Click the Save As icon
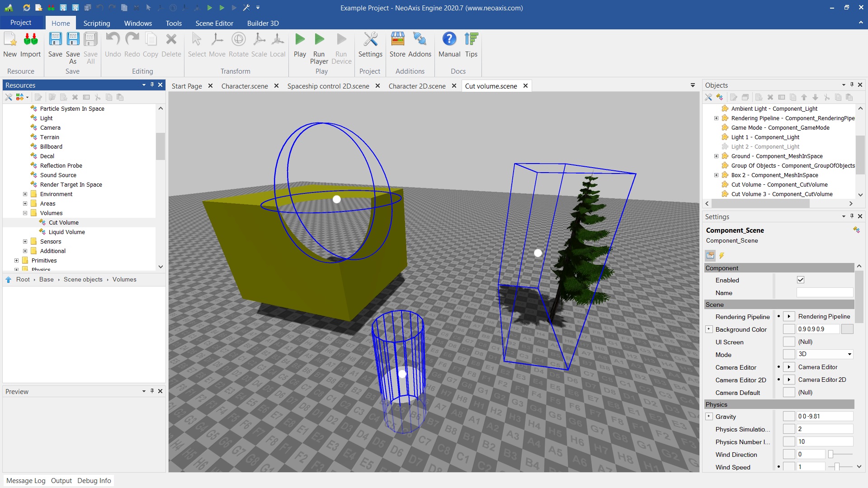 (x=73, y=40)
